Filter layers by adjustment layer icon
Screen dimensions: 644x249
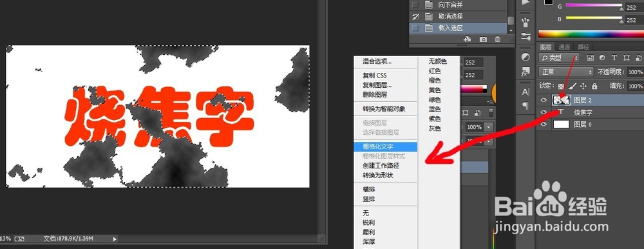coord(602,57)
